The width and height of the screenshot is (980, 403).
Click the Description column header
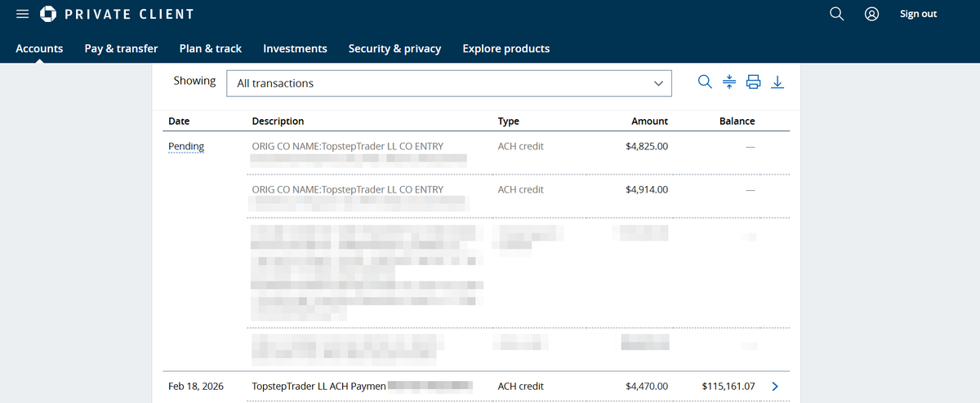[x=278, y=121]
